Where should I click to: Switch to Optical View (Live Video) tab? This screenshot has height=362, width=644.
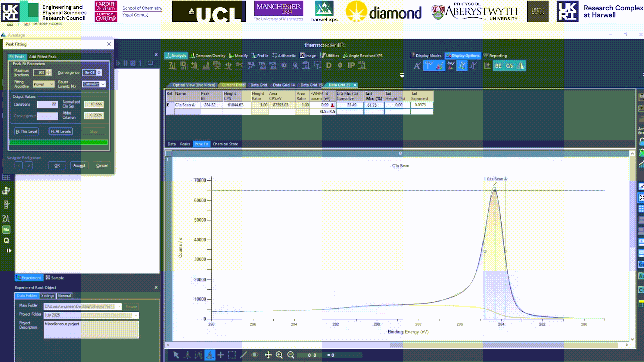193,85
